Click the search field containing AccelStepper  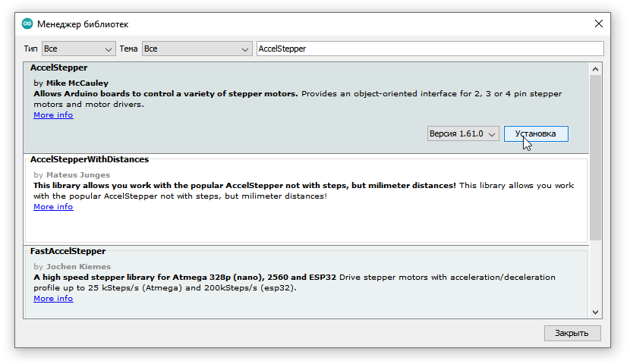coord(429,49)
